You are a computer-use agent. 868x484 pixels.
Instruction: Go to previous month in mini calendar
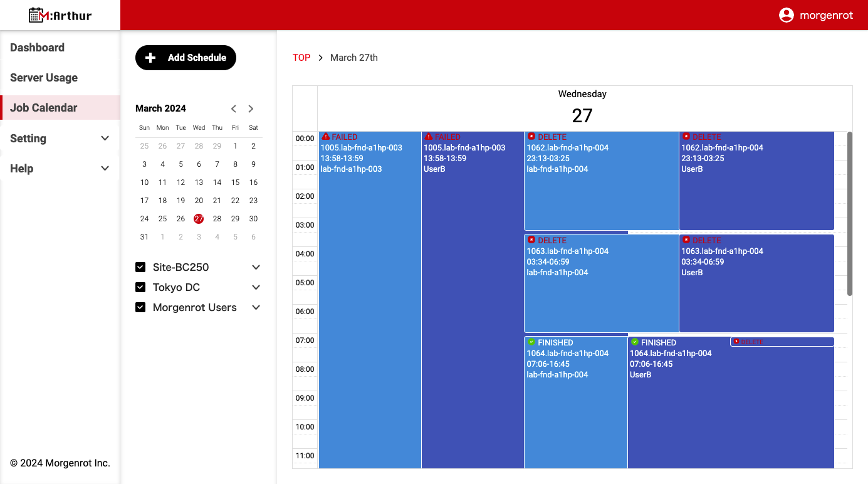(x=234, y=108)
